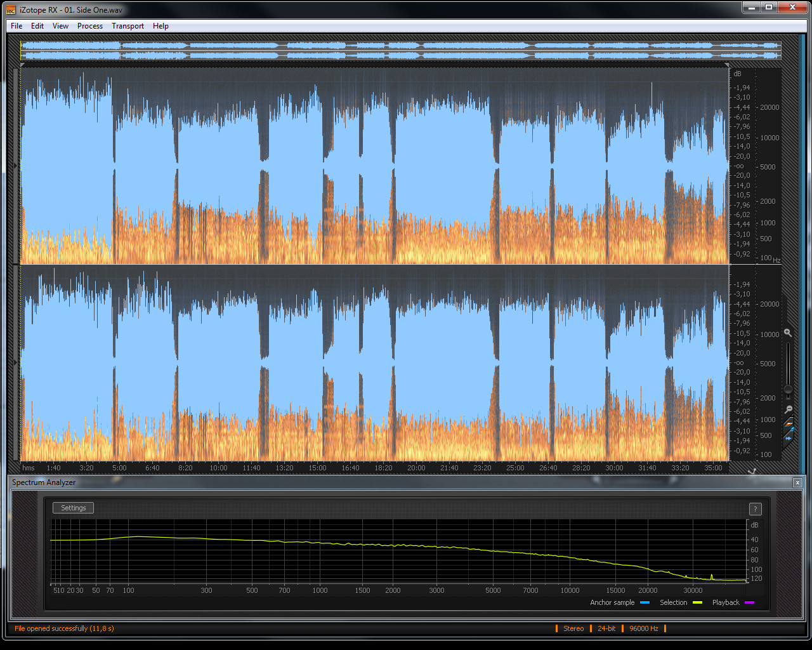The width and height of the screenshot is (812, 650).
Task: Expand the bottom channel left-edge arrow
Action: [16, 362]
